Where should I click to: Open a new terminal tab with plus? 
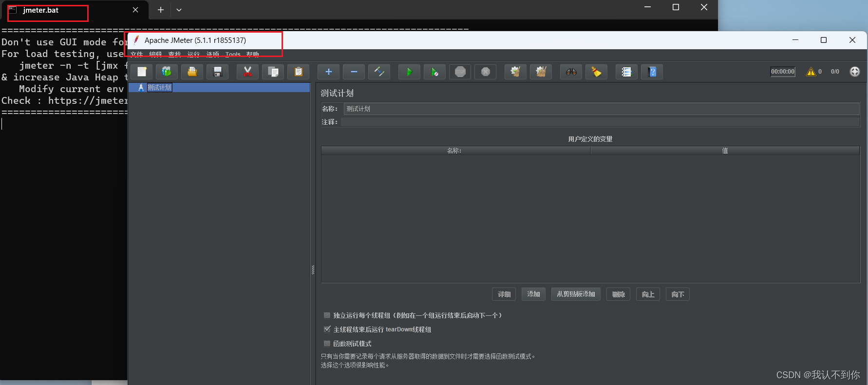tap(161, 10)
